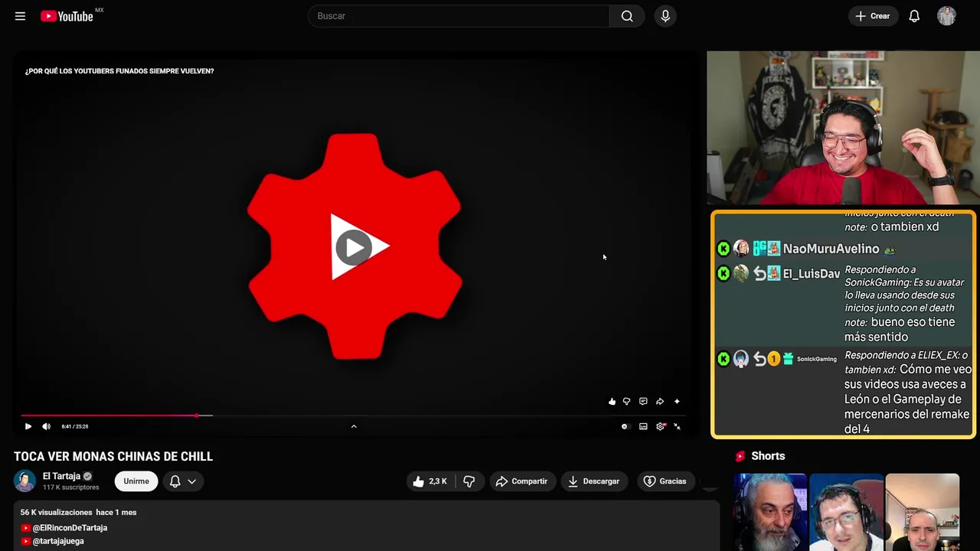Click the Descargar button
The height and width of the screenshot is (551, 980).
pyautogui.click(x=594, y=481)
